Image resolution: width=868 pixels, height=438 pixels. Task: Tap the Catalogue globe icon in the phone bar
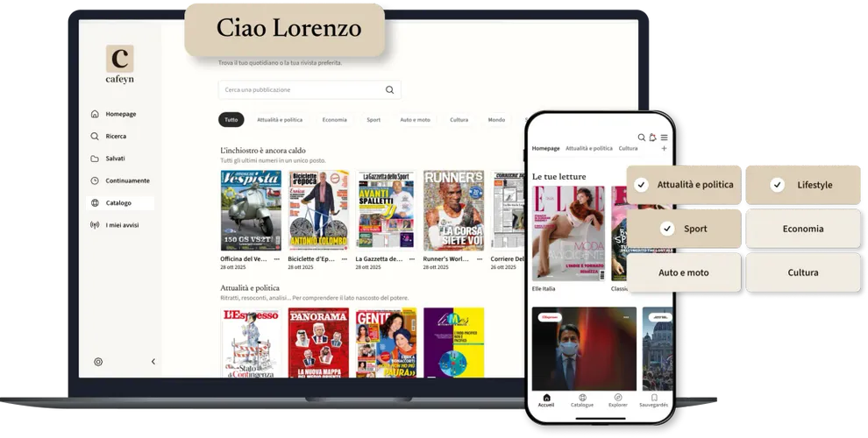(582, 398)
